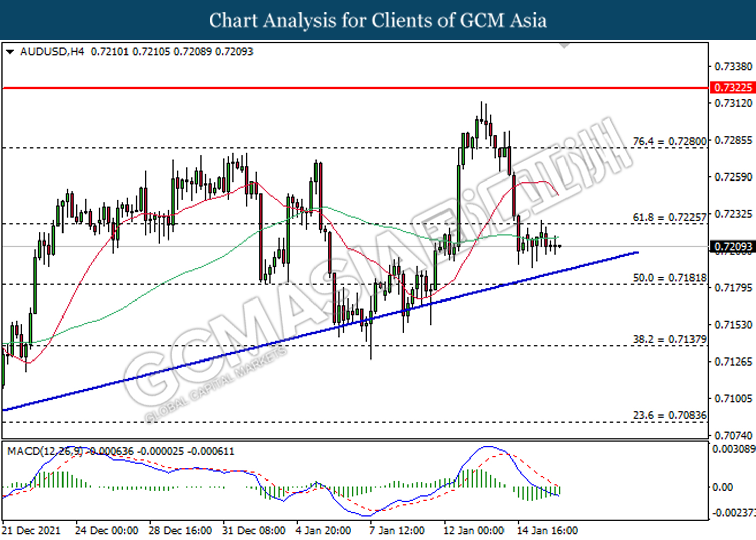Click the 0.72325 price axis value
756x540 pixels.
(x=733, y=214)
